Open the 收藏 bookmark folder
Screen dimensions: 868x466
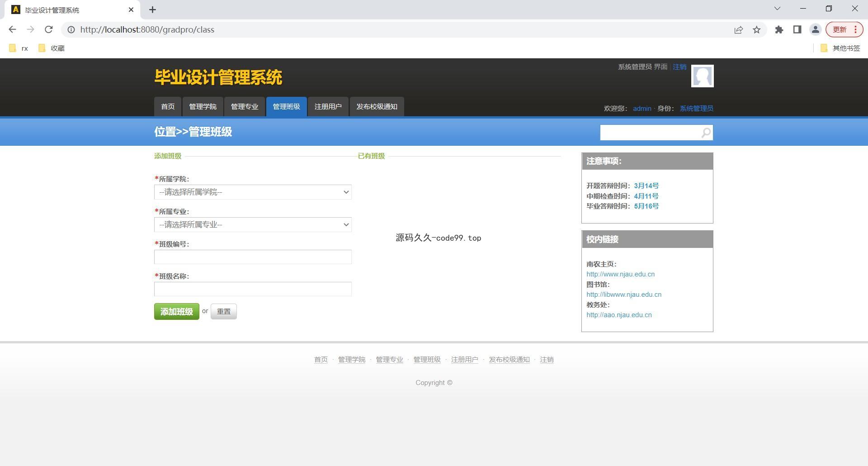click(x=52, y=48)
